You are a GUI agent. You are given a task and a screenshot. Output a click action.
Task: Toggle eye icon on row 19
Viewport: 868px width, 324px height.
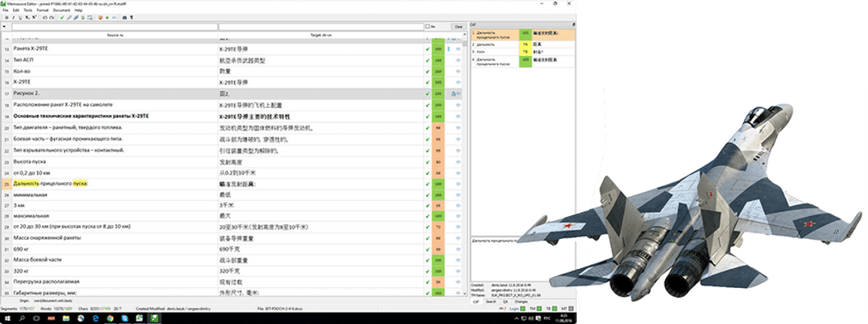(458, 116)
